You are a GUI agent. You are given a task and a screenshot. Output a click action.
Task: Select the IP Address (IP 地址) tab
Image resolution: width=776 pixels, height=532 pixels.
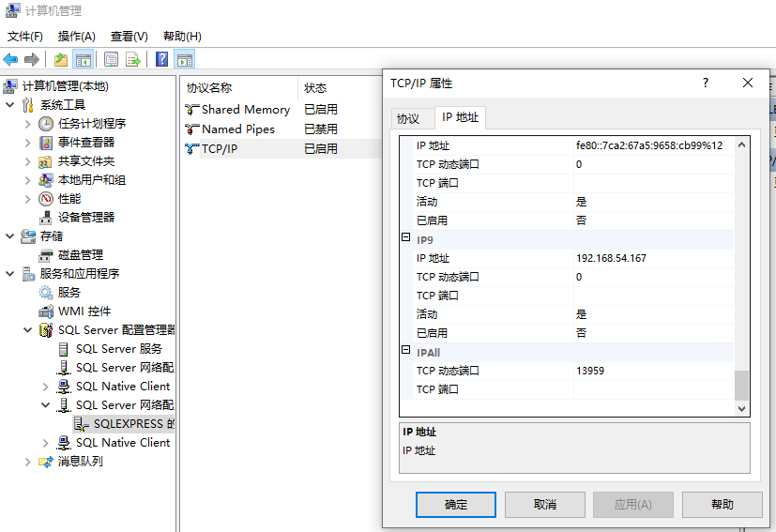(461, 117)
